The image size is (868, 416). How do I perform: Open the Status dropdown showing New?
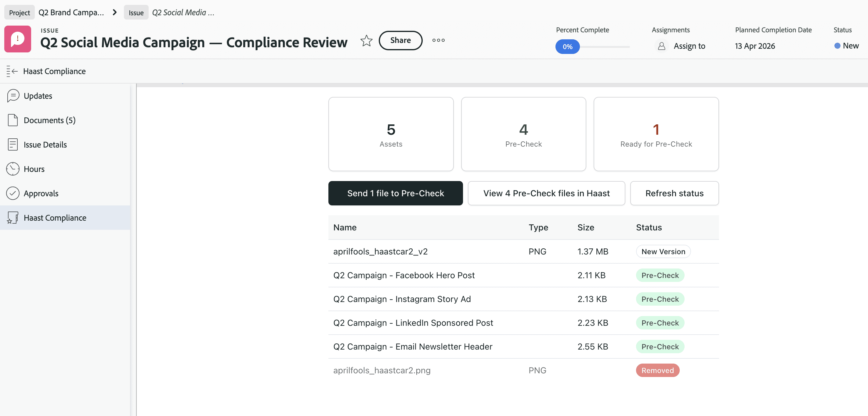[846, 46]
